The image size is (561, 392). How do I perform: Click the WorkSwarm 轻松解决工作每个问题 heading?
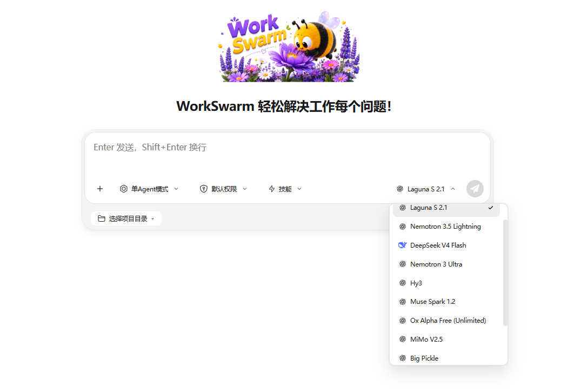[x=284, y=107]
